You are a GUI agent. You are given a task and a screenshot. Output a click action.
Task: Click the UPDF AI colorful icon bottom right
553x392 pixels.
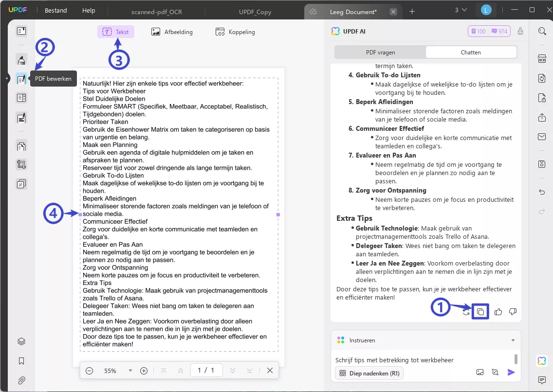click(x=542, y=361)
